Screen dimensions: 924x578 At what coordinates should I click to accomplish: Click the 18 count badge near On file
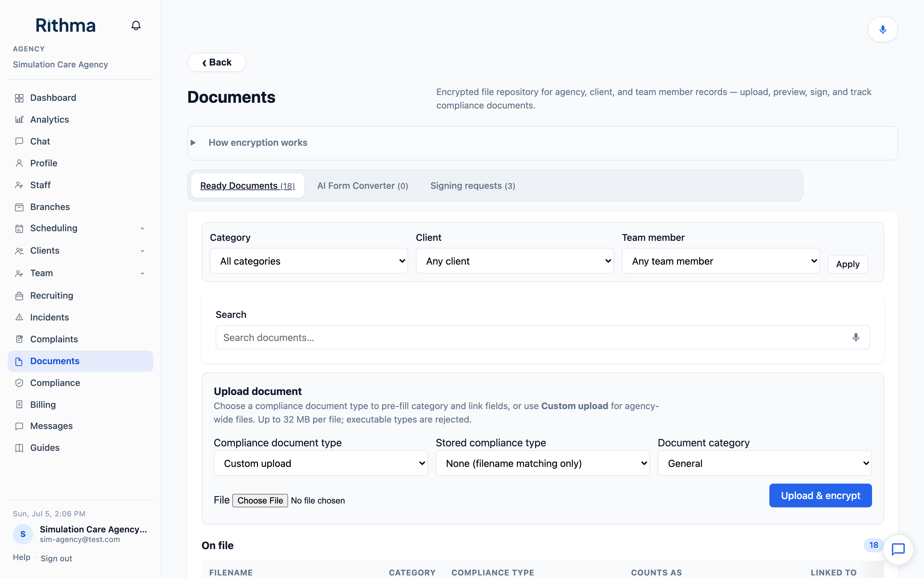click(874, 545)
